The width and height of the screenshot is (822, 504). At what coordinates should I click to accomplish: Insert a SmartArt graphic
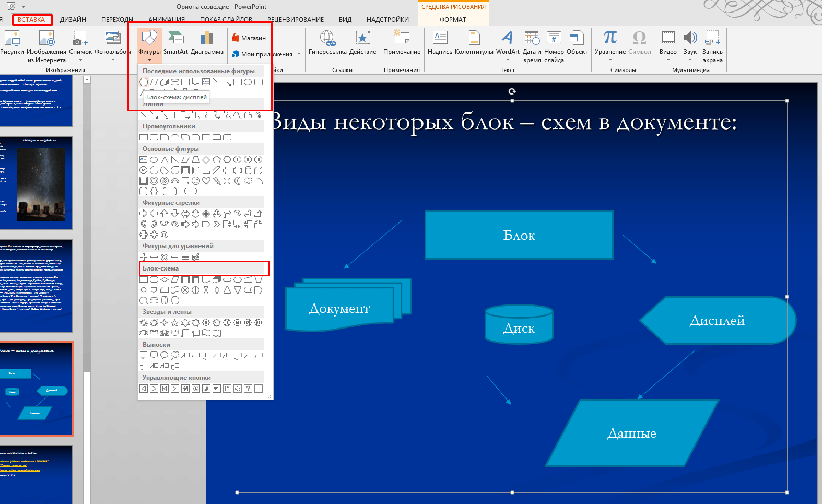pos(175,43)
